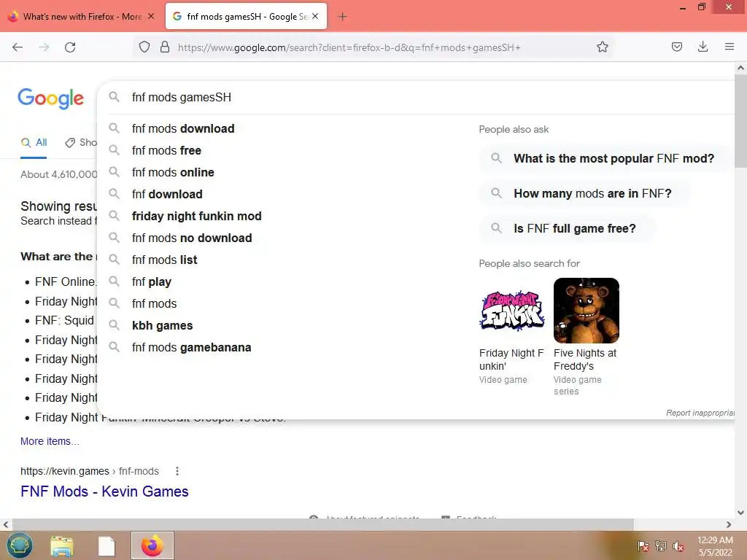Reload the current page
This screenshot has height=560, width=747.
[70, 47]
